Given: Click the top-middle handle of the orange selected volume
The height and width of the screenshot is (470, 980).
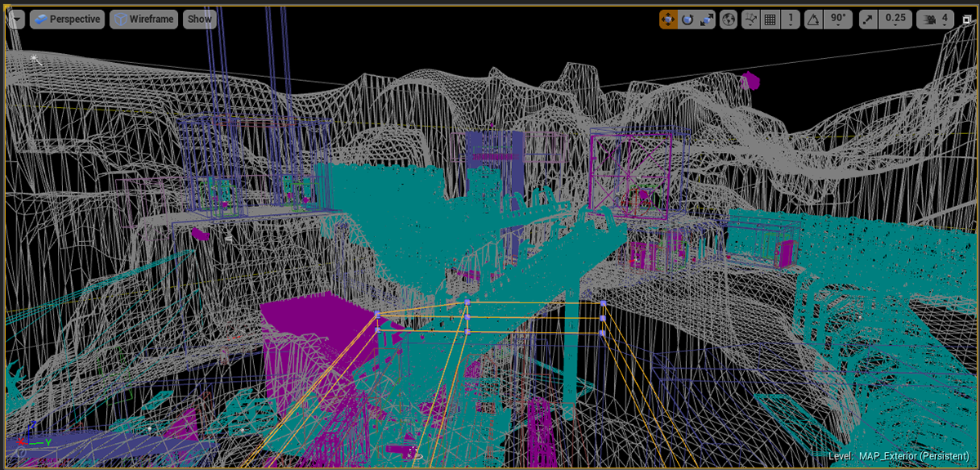Looking at the screenshot, I should tap(467, 302).
